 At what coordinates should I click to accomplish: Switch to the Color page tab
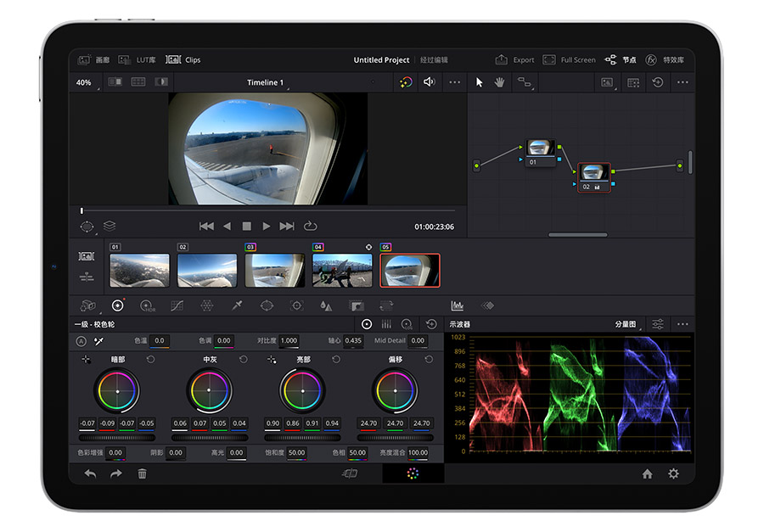[x=413, y=473]
